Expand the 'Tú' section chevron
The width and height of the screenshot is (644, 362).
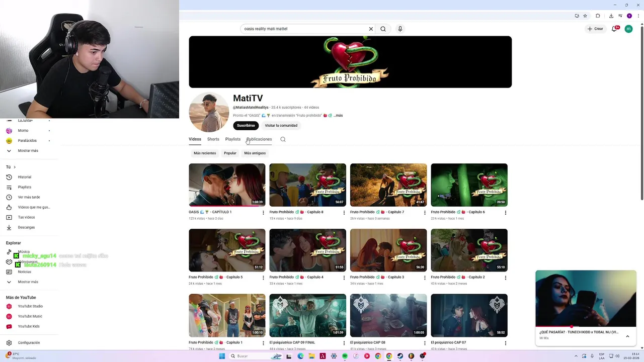15,167
